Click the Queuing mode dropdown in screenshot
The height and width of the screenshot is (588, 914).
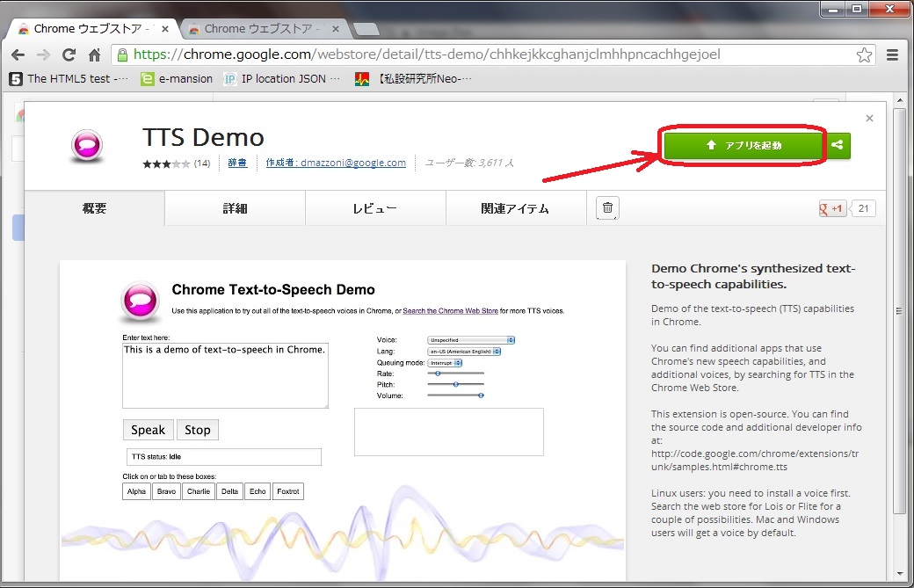445,362
